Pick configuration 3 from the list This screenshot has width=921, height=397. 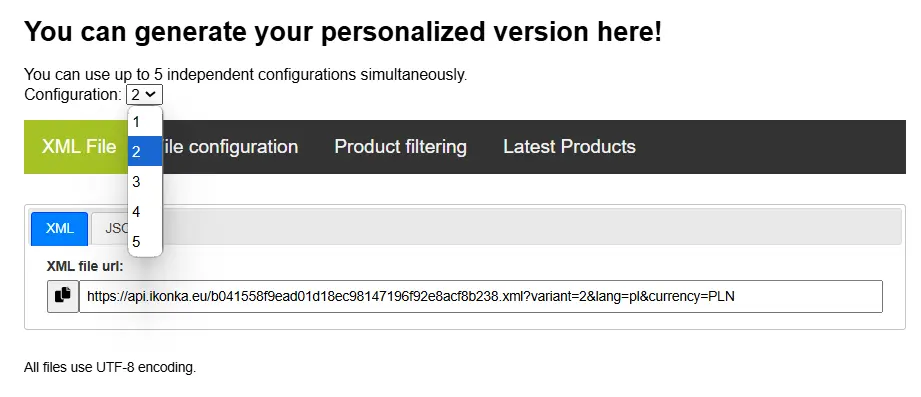(x=144, y=182)
